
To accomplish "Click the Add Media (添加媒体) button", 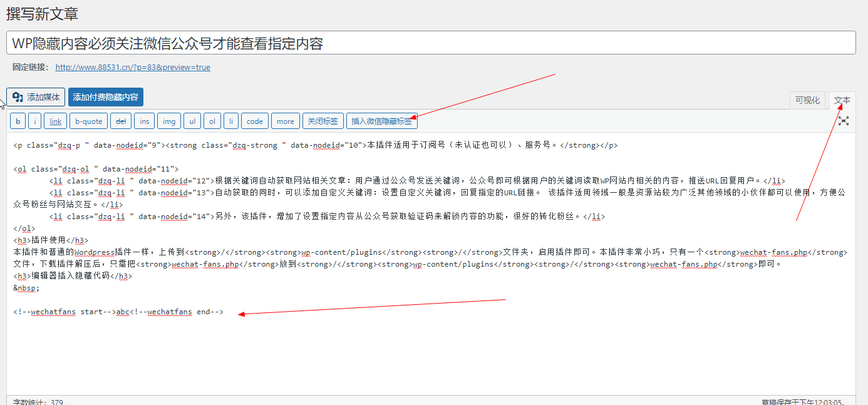I will pos(36,97).
